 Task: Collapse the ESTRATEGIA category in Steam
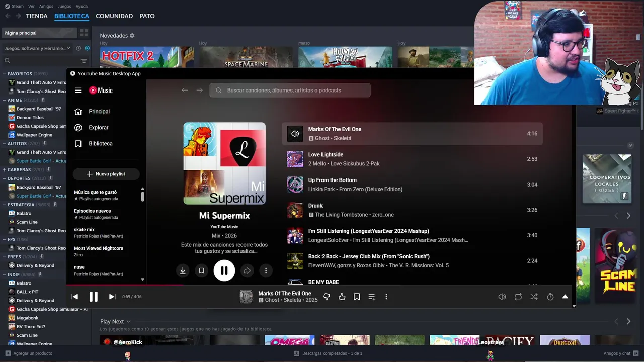5,205
